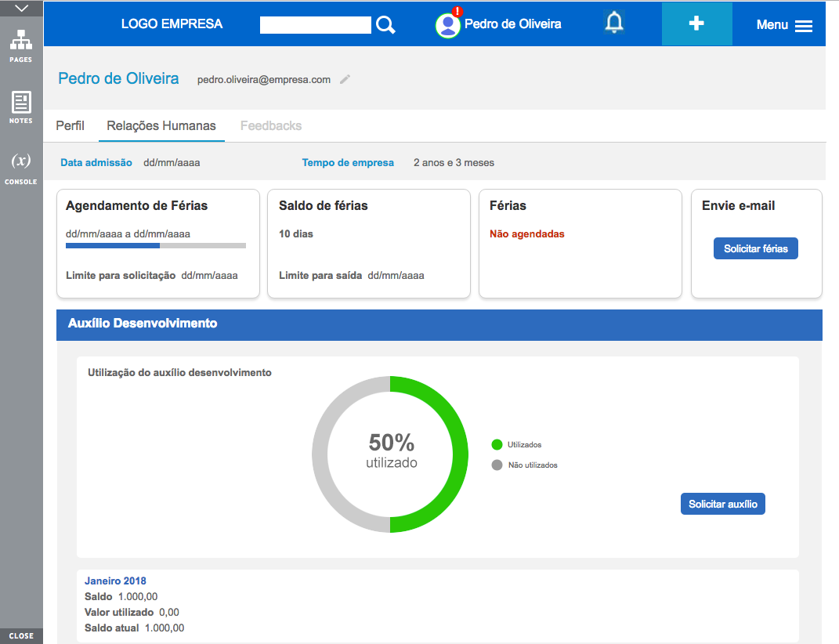This screenshot has width=839, height=644.
Task: Select the Relações Humanas tab
Action: pyautogui.click(x=161, y=125)
